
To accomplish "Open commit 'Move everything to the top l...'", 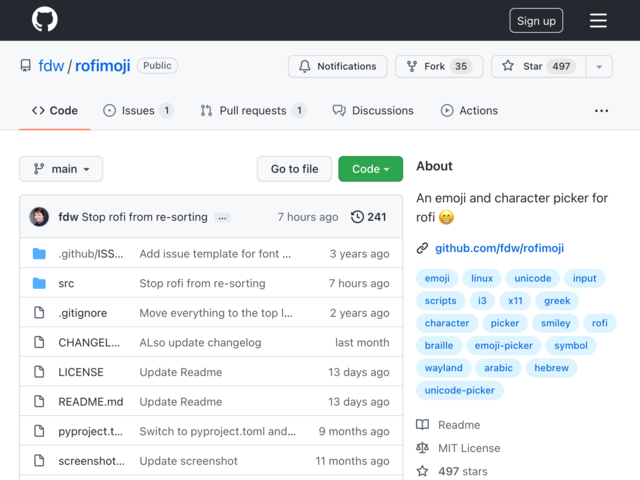I will (216, 313).
